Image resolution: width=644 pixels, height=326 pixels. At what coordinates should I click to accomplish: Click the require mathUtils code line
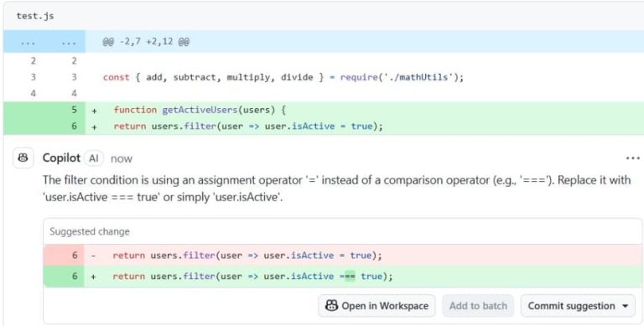point(283,77)
